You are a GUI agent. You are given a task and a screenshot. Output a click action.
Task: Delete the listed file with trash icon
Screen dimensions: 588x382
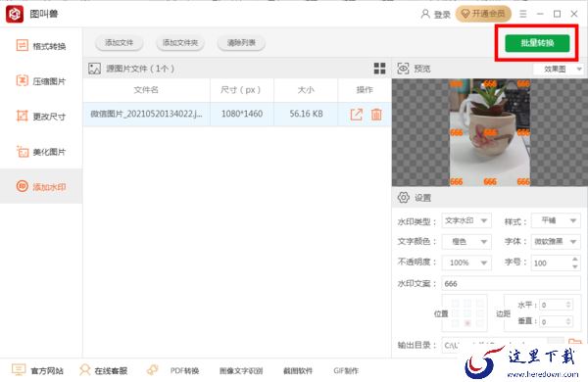pyautogui.click(x=376, y=114)
